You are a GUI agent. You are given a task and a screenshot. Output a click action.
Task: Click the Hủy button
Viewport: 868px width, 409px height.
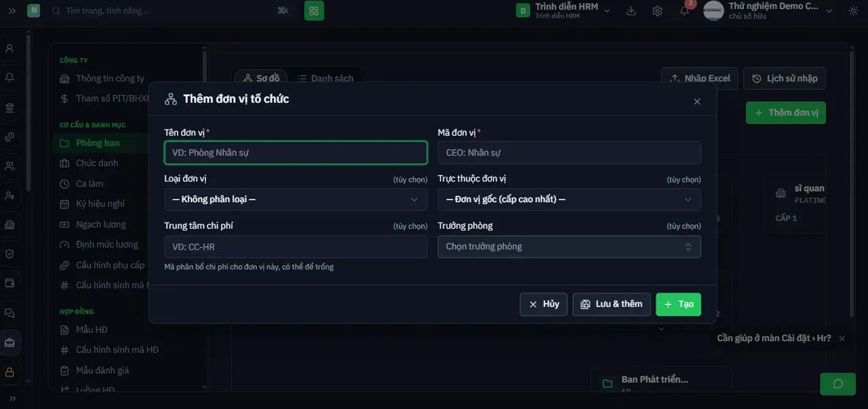pos(543,304)
